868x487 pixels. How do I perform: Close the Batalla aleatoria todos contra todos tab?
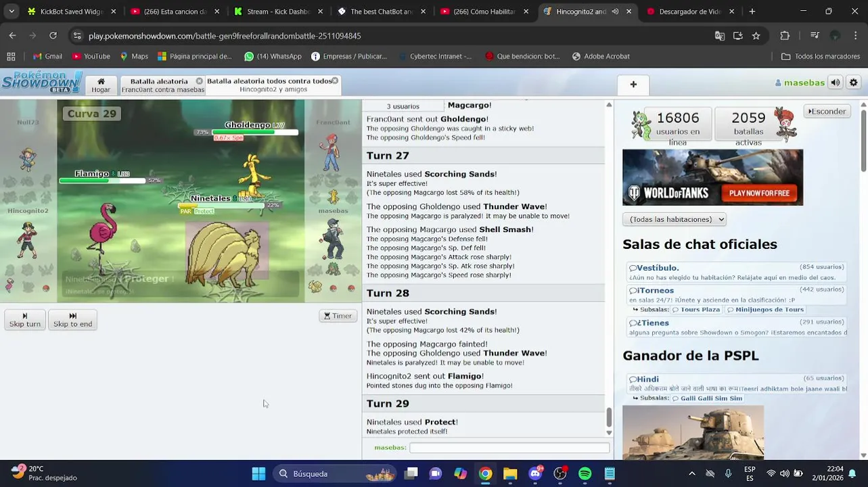[335, 80]
